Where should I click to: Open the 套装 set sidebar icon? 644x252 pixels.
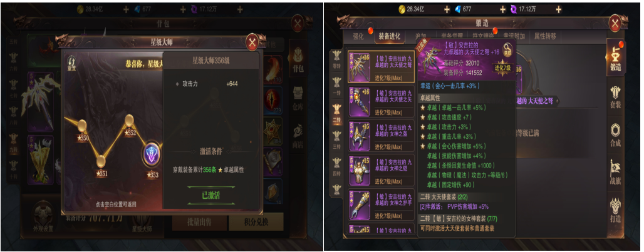pos(615,97)
